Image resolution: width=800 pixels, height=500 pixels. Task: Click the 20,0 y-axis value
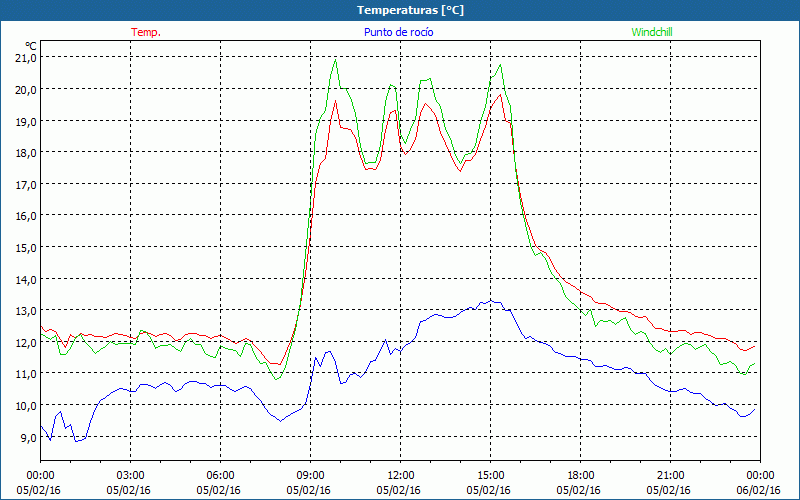click(26, 89)
